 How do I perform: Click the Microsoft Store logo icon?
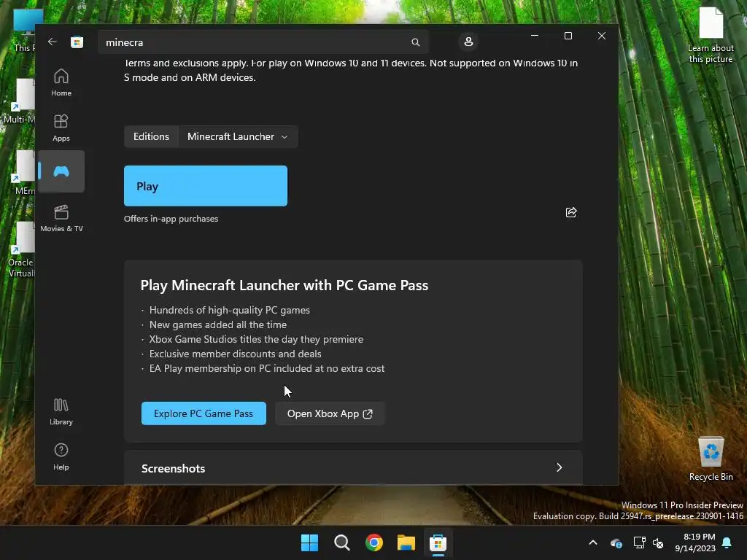pos(77,42)
